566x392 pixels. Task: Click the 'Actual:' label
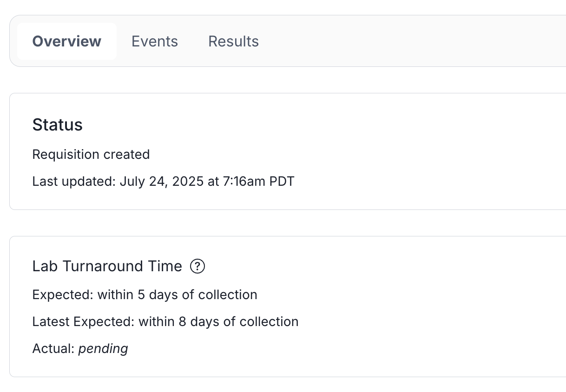(53, 348)
